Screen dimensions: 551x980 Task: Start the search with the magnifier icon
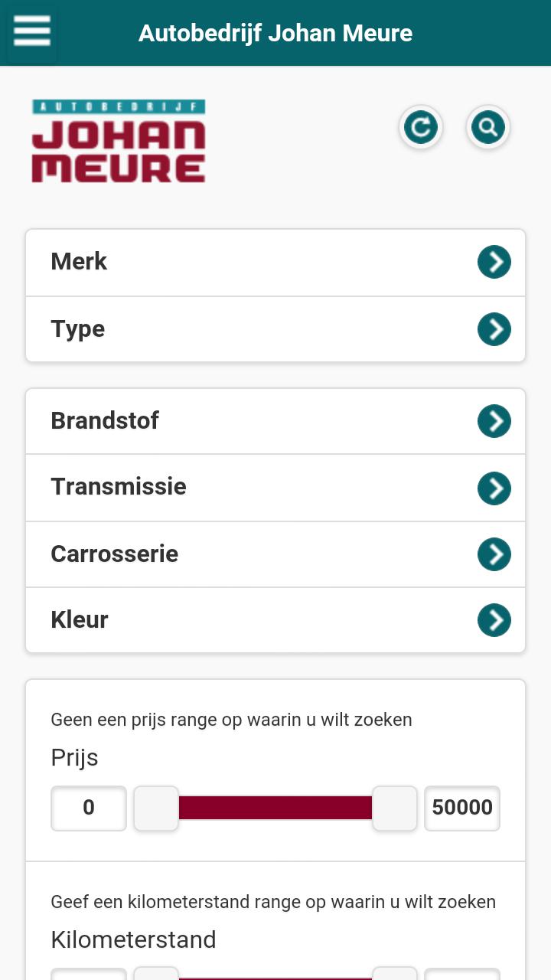coord(487,127)
